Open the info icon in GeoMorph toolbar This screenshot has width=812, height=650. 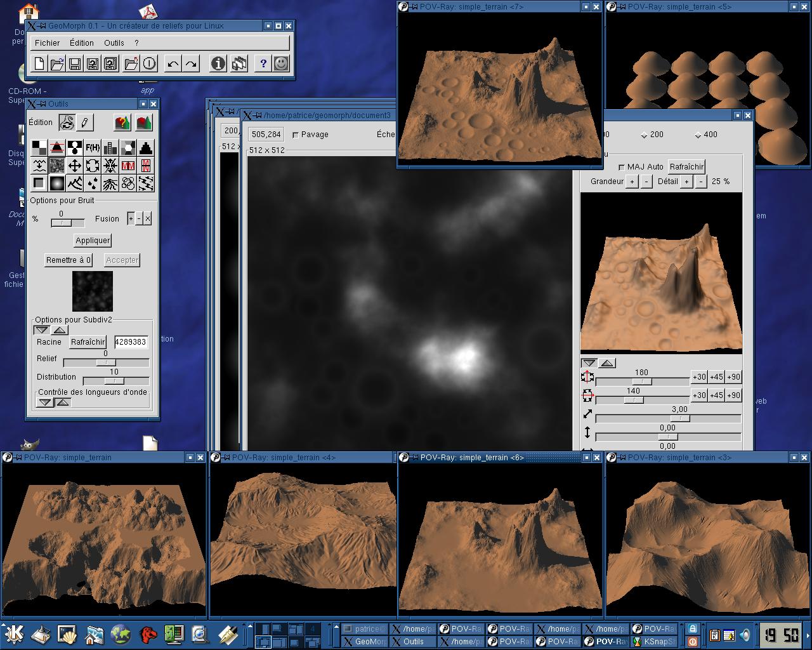[x=218, y=63]
